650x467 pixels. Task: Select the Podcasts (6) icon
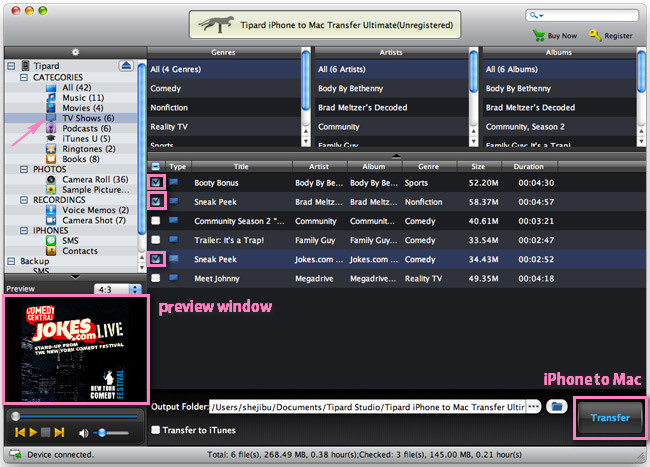[x=51, y=128]
